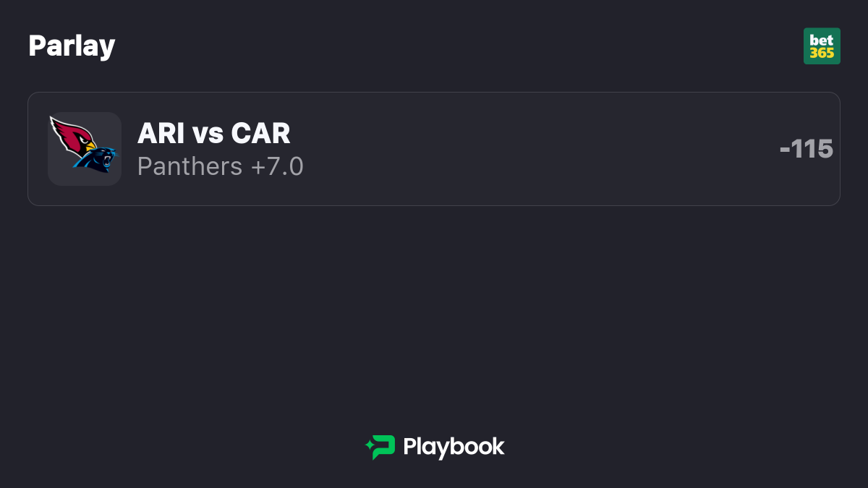Click the Parlay heading
The image size is (868, 488).
pyautogui.click(x=72, y=46)
